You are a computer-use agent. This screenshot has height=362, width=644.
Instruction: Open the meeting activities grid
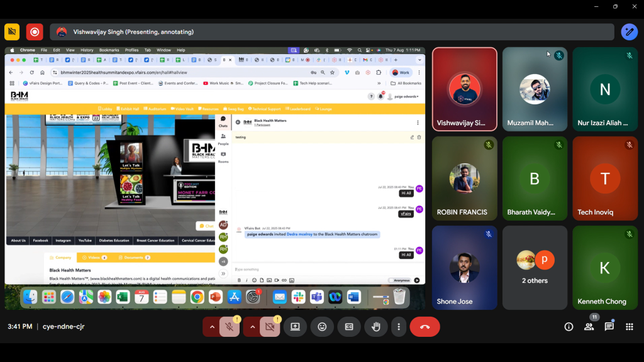(x=629, y=327)
